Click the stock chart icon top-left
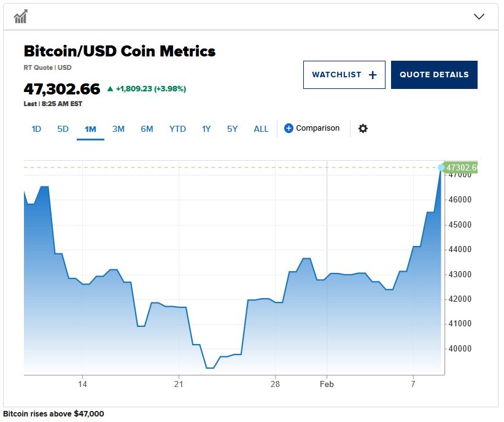This screenshot has width=504, height=422. click(x=20, y=16)
